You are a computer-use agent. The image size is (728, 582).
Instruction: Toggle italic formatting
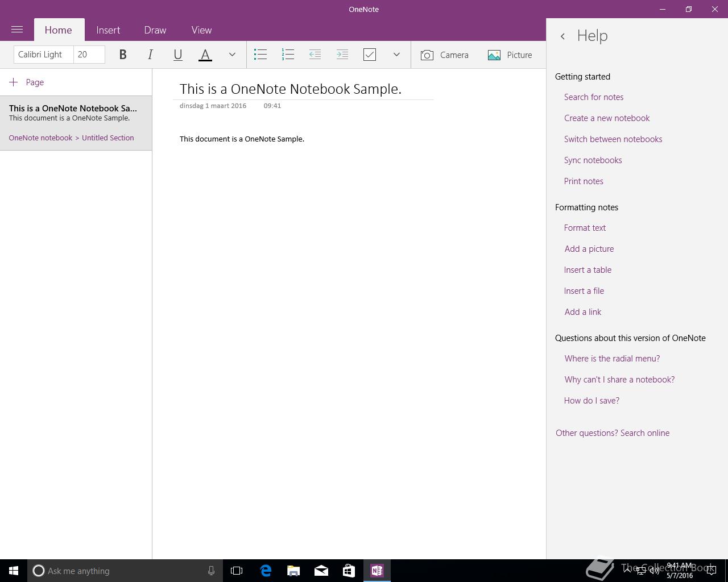150,55
